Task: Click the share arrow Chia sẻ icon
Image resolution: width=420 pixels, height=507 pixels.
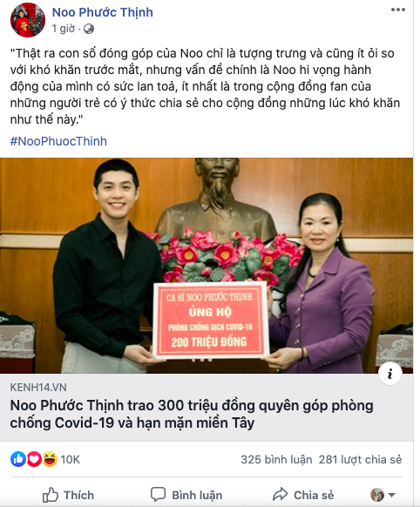Action: pos(280,494)
